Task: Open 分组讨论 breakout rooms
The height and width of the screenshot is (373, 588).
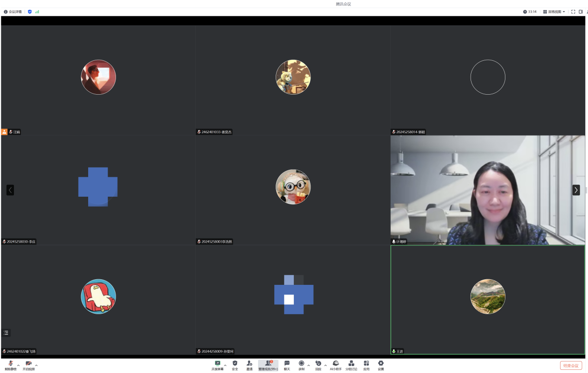Action: point(351,365)
